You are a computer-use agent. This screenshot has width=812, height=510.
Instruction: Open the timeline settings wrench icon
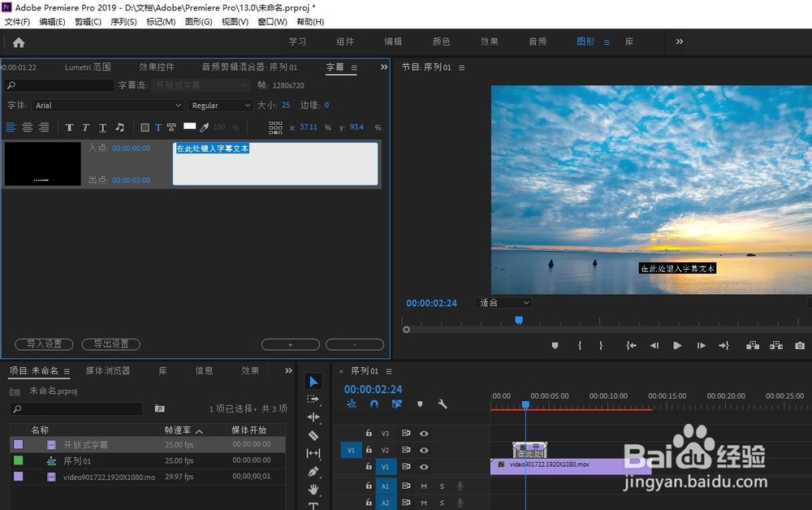pos(442,404)
